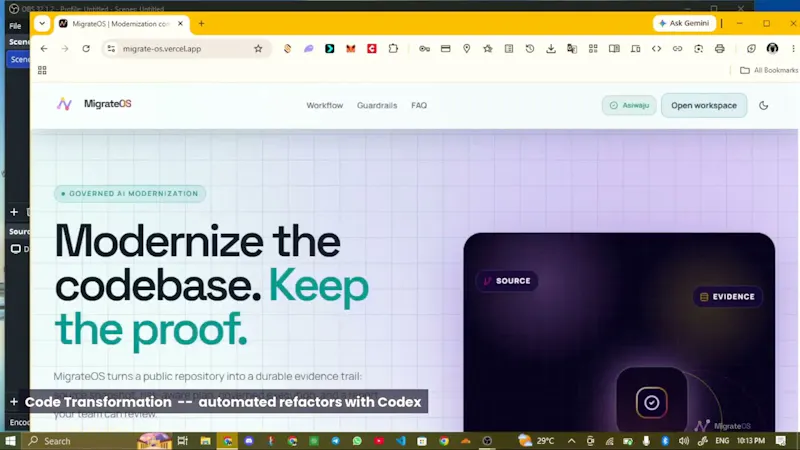
Task: Switch to OBS Studio in the taskbar
Action: [487, 441]
